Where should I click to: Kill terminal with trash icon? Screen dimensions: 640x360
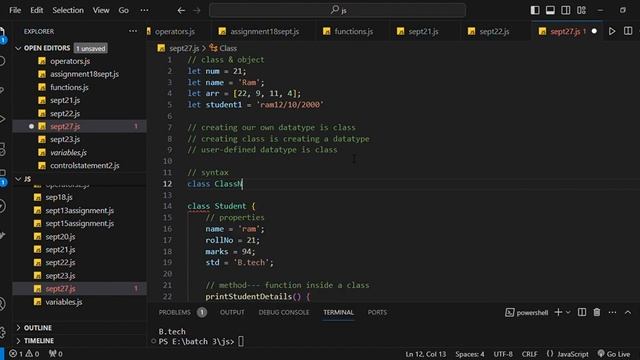coord(597,312)
